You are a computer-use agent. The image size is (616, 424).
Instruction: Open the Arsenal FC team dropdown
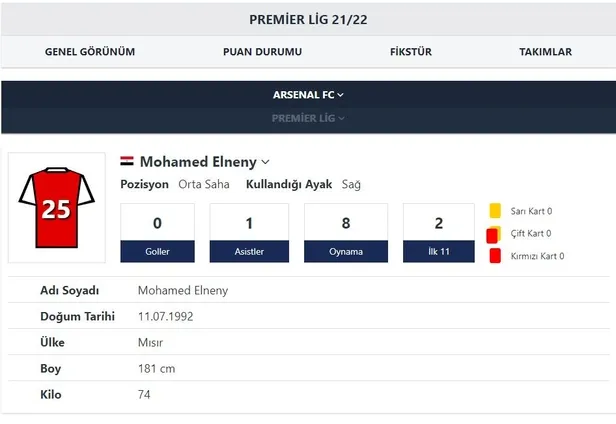tap(308, 95)
